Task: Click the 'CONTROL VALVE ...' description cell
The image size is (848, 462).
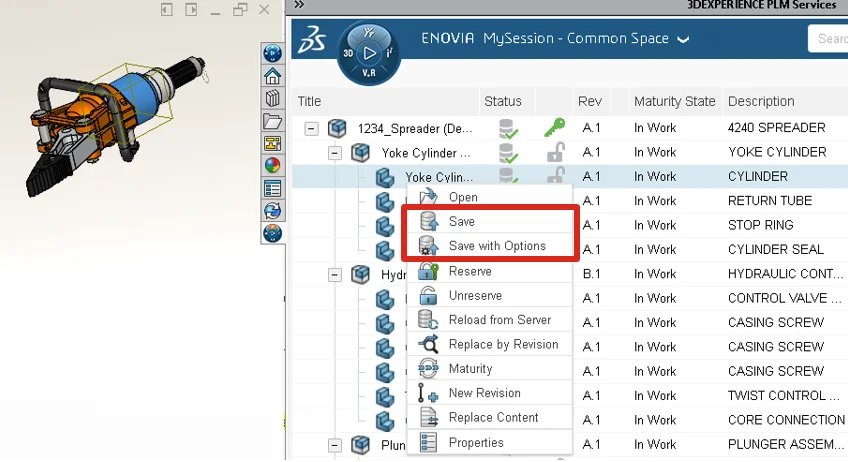Action: point(785,298)
